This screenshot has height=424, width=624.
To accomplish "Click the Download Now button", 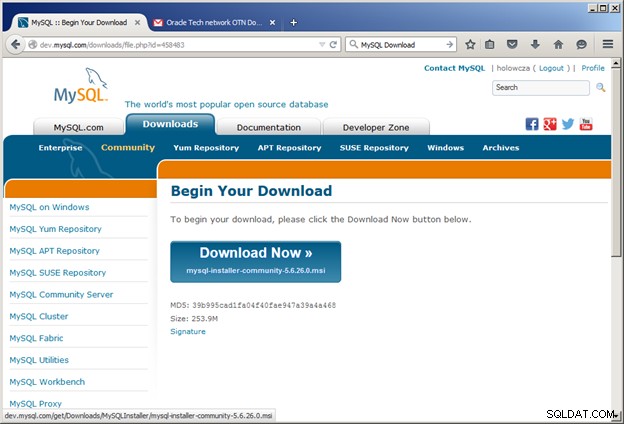I will pos(255,262).
